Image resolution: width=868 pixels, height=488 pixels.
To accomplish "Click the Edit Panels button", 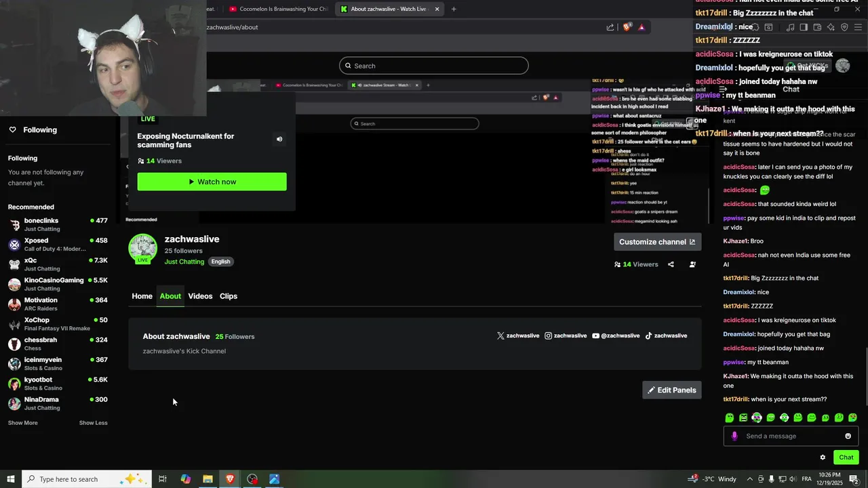I will tap(672, 390).
